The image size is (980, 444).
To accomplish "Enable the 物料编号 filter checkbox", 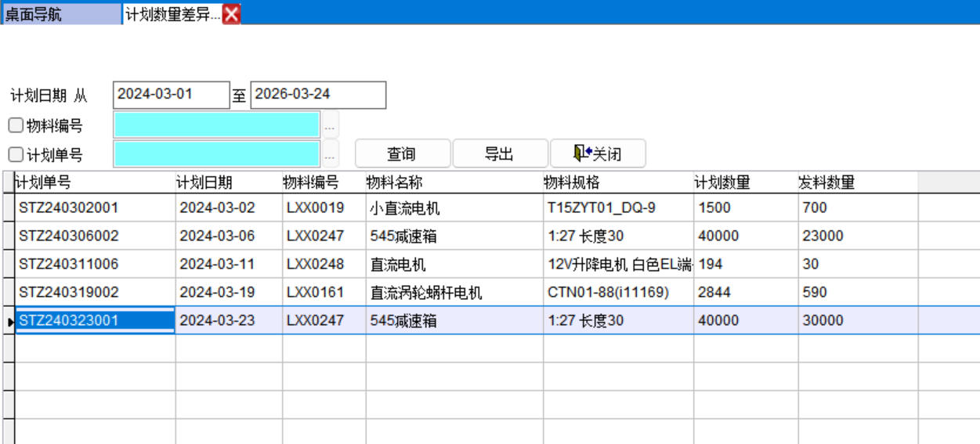I will [x=16, y=125].
